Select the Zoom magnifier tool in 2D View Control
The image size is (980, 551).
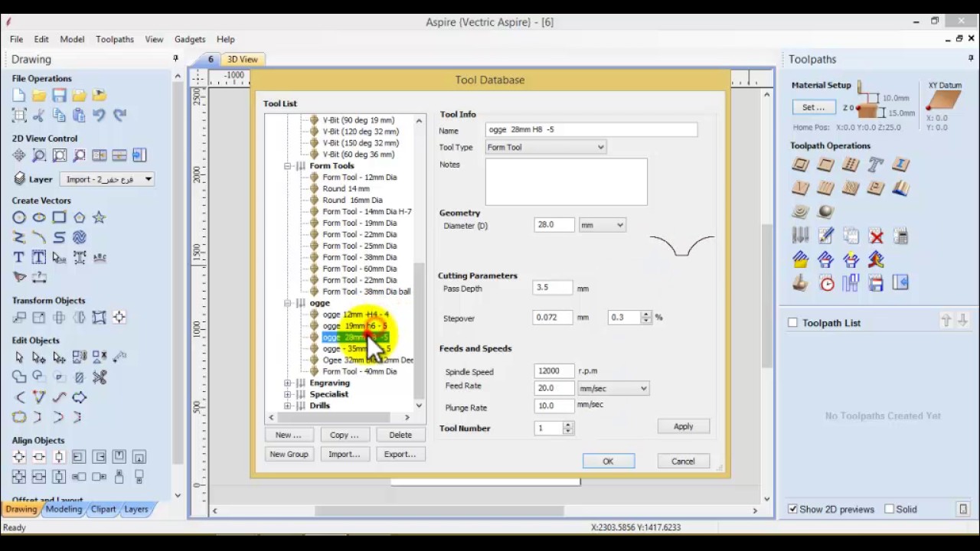point(39,155)
